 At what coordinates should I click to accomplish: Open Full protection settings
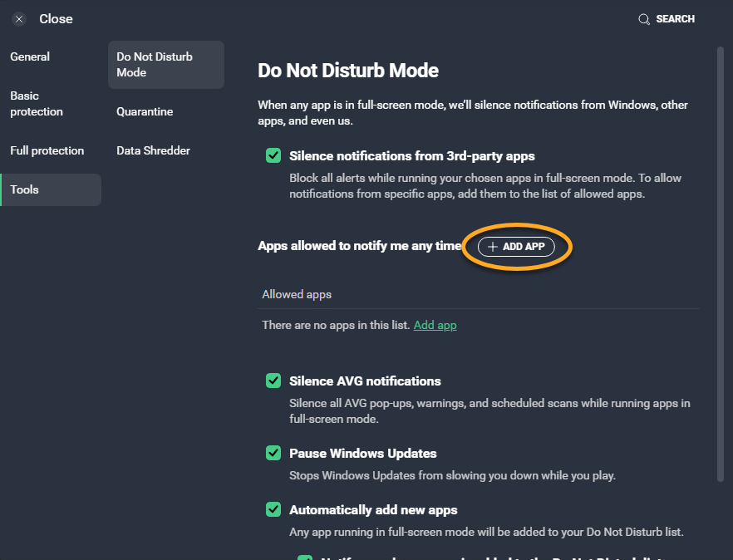[x=47, y=150]
